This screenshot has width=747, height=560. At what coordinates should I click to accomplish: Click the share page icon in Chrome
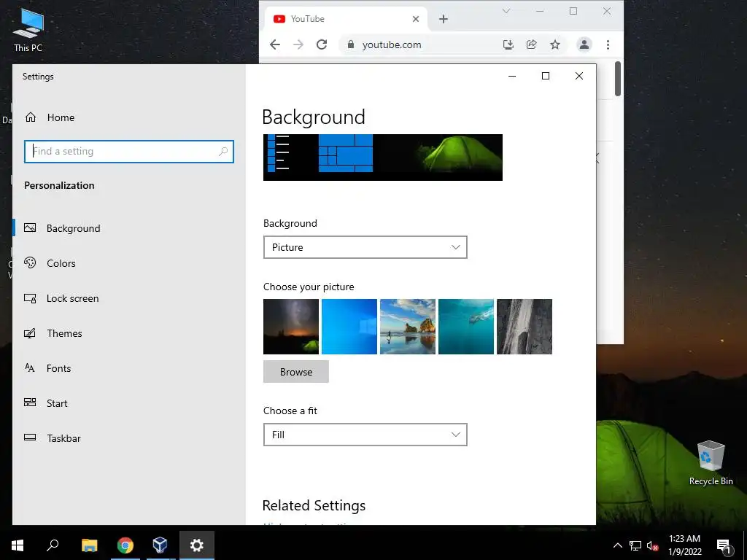[x=531, y=44]
